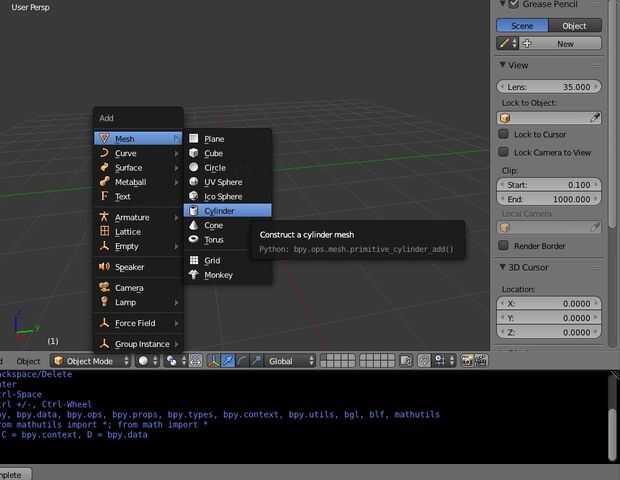Switch Grease Pencil source to Scene
Screen dimensions: 620x480
[x=522, y=26]
